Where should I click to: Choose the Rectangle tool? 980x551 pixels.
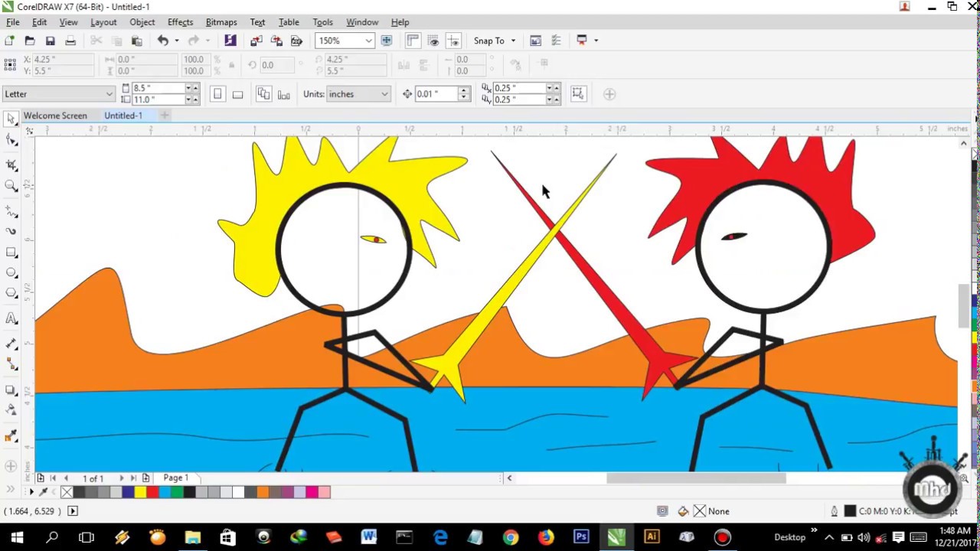tap(11, 252)
